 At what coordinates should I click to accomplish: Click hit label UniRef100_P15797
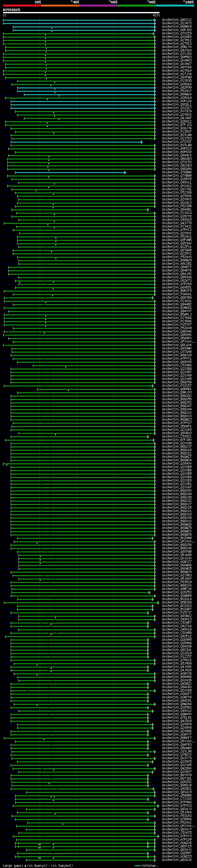click(176, 325)
